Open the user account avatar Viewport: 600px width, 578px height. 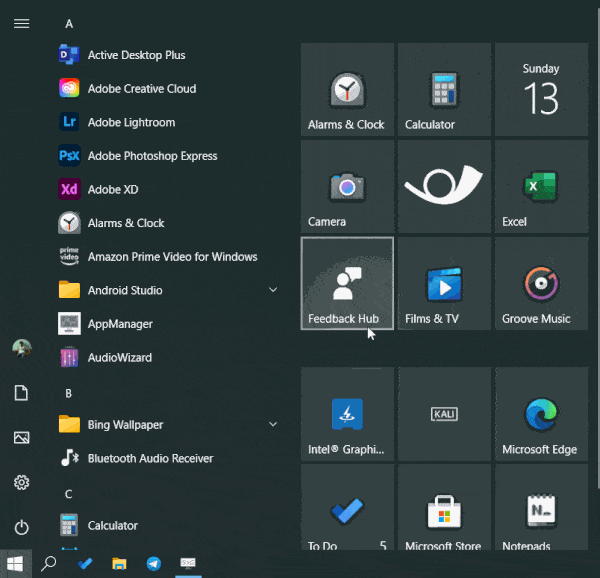[22, 348]
